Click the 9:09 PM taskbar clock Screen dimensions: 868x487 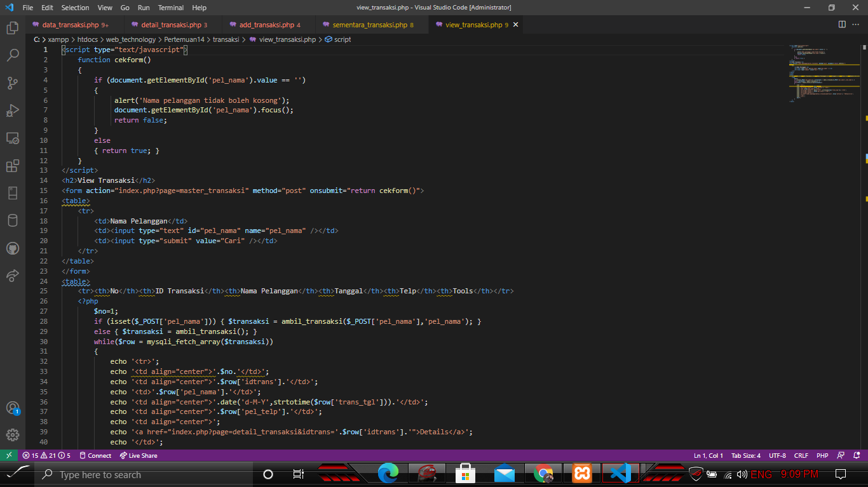[x=799, y=474]
